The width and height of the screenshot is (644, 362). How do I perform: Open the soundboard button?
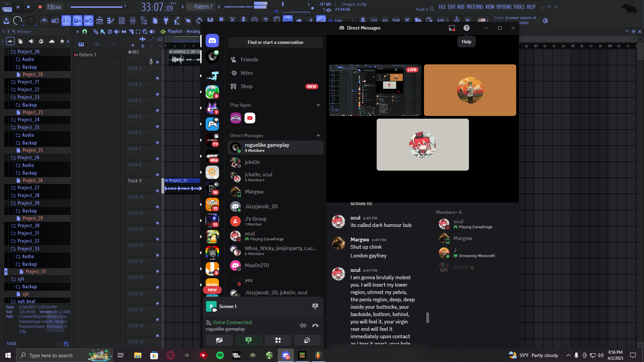tap(307, 340)
